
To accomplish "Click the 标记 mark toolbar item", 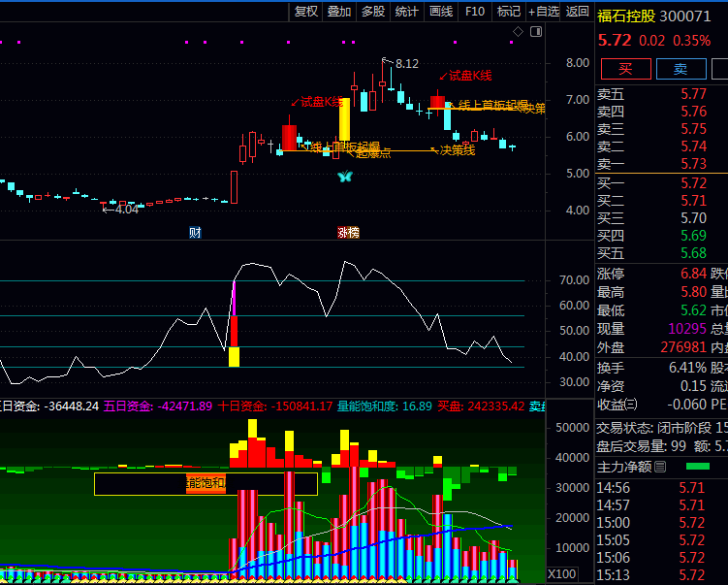I will coord(509,12).
